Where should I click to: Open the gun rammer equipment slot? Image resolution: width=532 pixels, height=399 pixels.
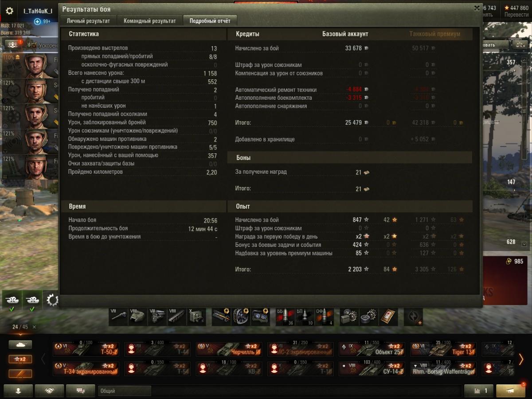coord(221,317)
